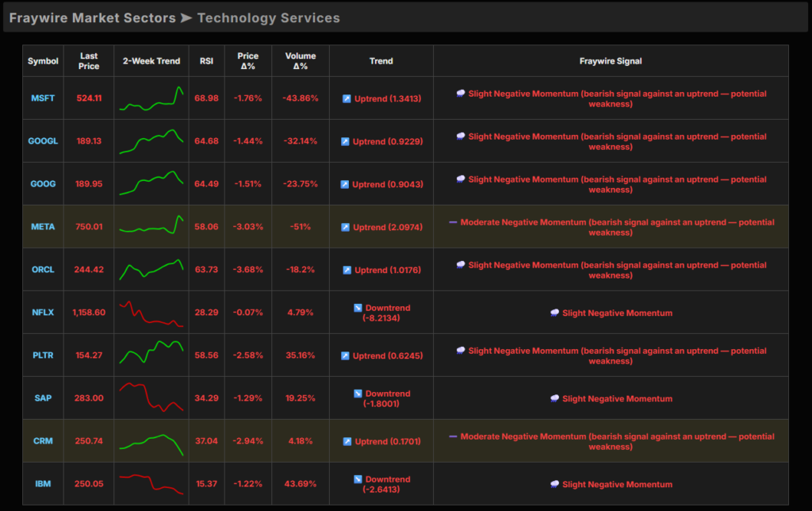
Task: Click the moderate momentum dash icon in CRM row
Action: click(x=453, y=436)
